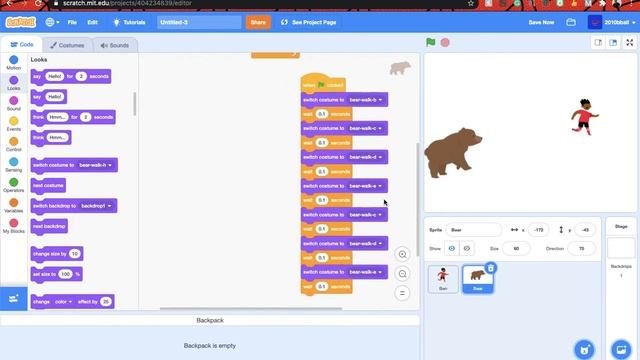Click the Add Extension button
The width and height of the screenshot is (640, 360).
[x=13, y=299]
